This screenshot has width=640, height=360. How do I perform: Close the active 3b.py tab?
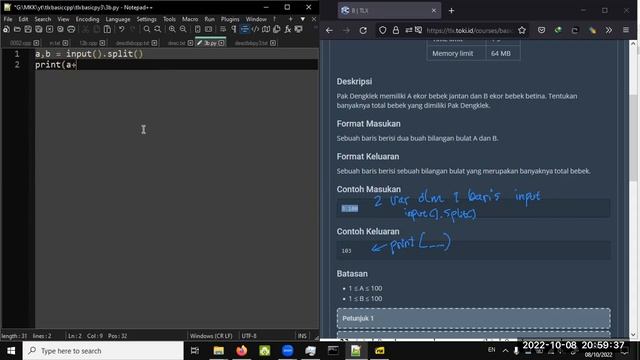(221, 43)
